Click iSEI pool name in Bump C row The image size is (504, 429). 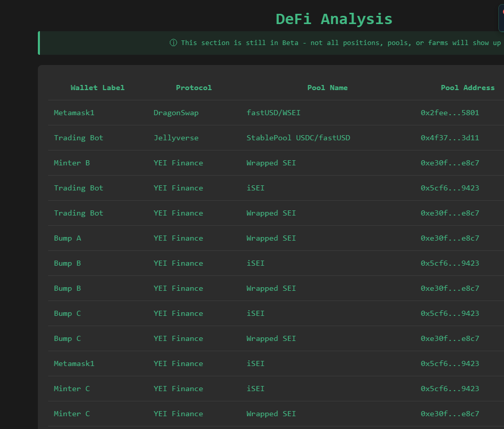[255, 313]
